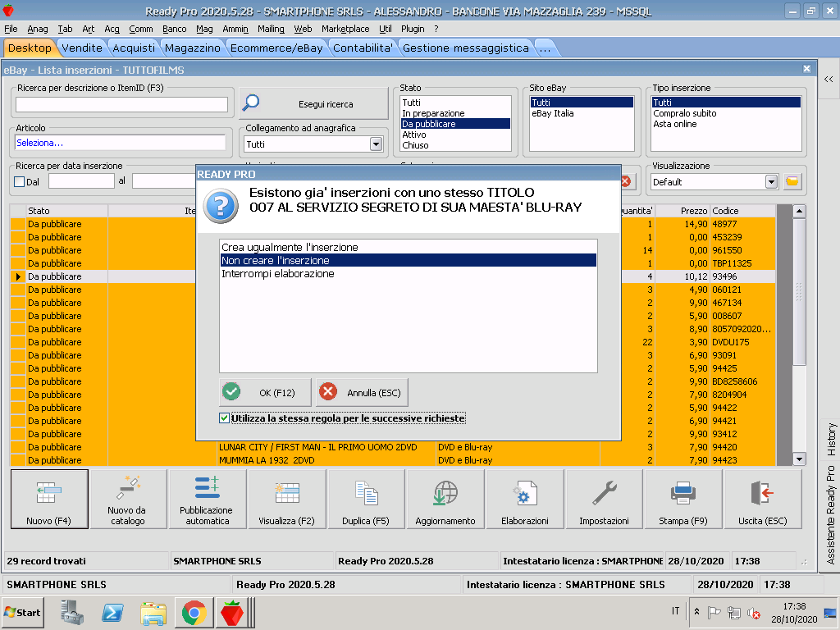The width and height of the screenshot is (840, 630).
Task: Select 'Interrompi elaborazione' option
Action: click(x=409, y=274)
